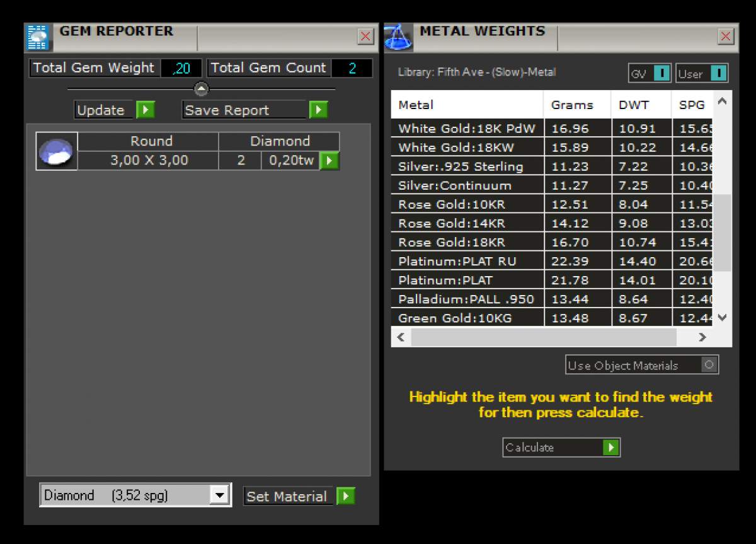Select the Palladium:PALL .950 row
This screenshot has height=544, width=756.
(x=552, y=299)
